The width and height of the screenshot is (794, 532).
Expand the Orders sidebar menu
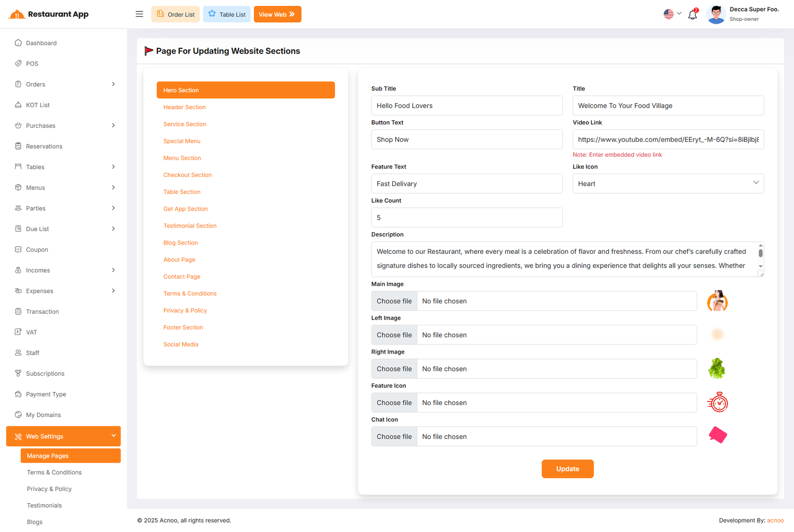click(x=113, y=84)
